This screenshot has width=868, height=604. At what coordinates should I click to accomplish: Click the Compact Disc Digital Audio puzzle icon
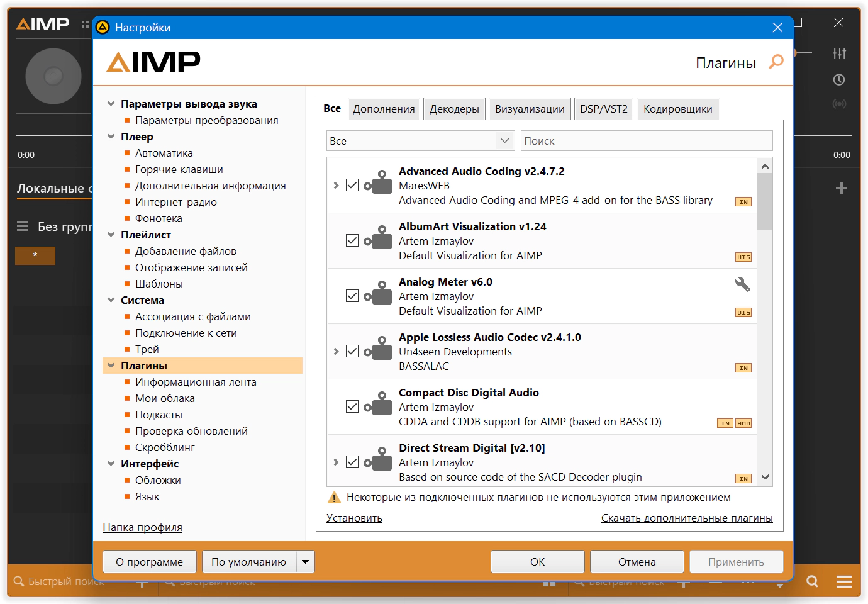[378, 404]
